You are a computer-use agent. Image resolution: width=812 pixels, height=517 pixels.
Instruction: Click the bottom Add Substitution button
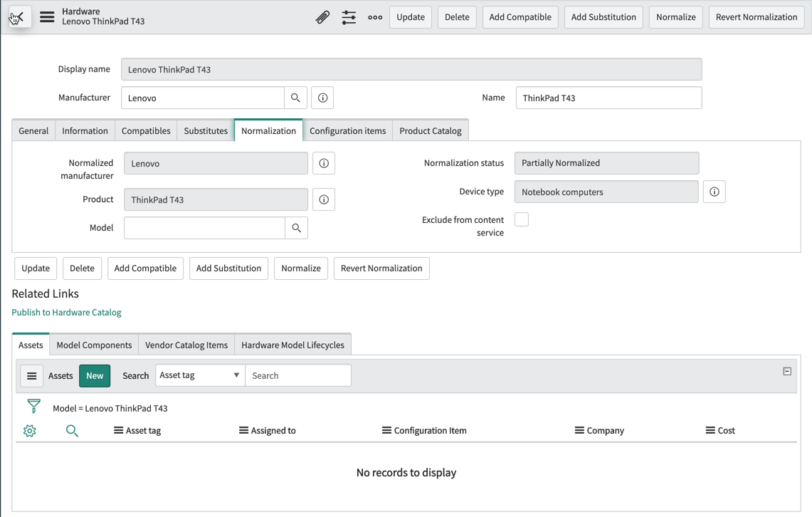229,268
